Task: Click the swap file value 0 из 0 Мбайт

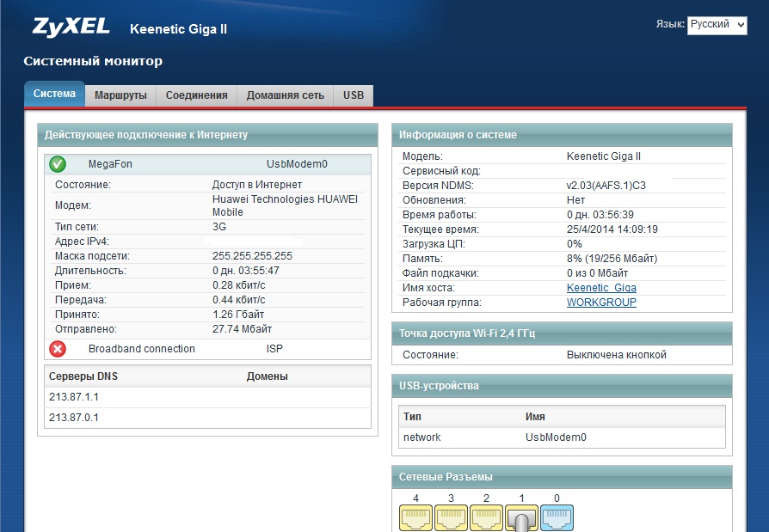Action: (x=597, y=272)
